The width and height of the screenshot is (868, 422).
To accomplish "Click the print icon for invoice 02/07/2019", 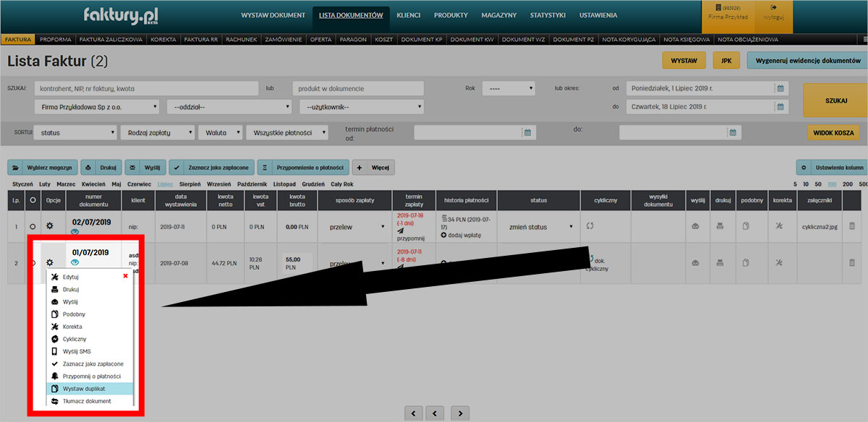I will 720,226.
